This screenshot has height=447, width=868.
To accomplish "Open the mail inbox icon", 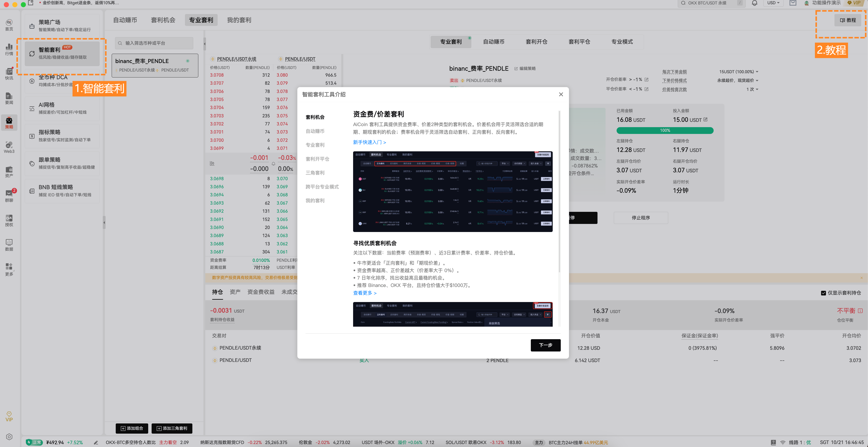I will [793, 3].
